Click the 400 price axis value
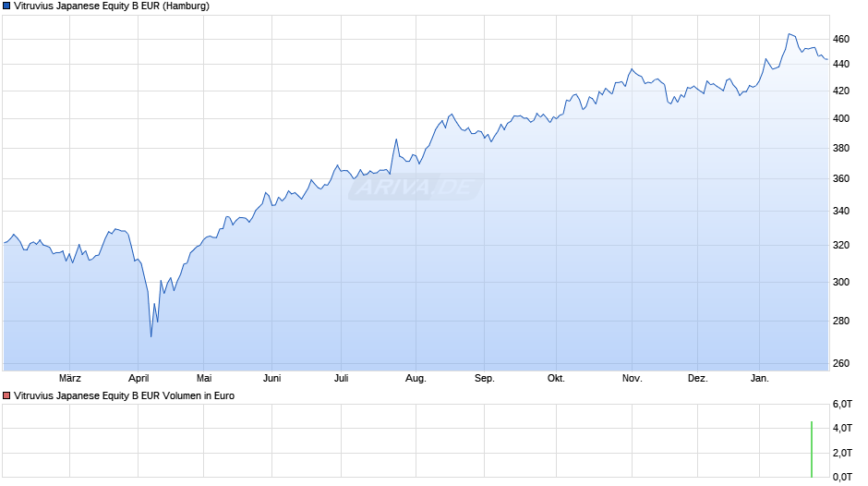The width and height of the screenshot is (868, 486). pyautogui.click(x=841, y=118)
